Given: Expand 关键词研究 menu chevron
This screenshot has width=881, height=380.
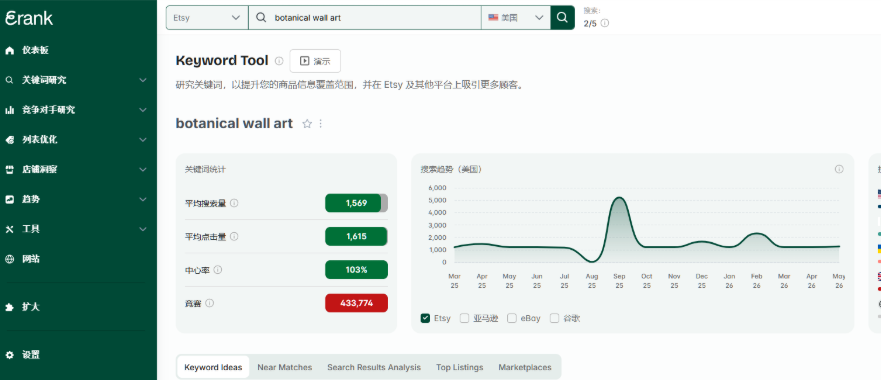Looking at the screenshot, I should point(143,80).
